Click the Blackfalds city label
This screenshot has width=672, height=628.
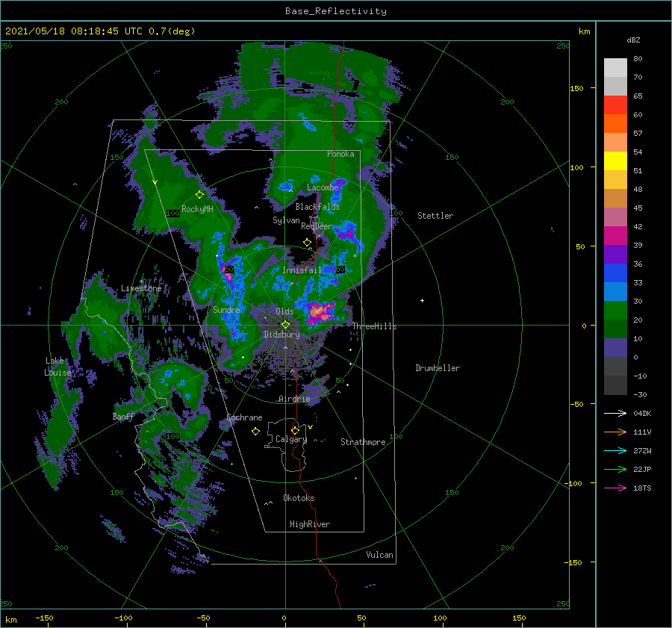click(x=317, y=207)
